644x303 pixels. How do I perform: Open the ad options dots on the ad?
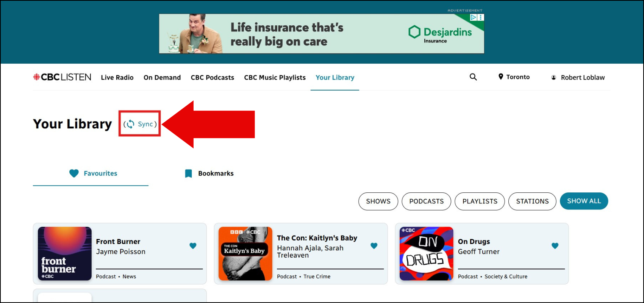[x=481, y=17]
